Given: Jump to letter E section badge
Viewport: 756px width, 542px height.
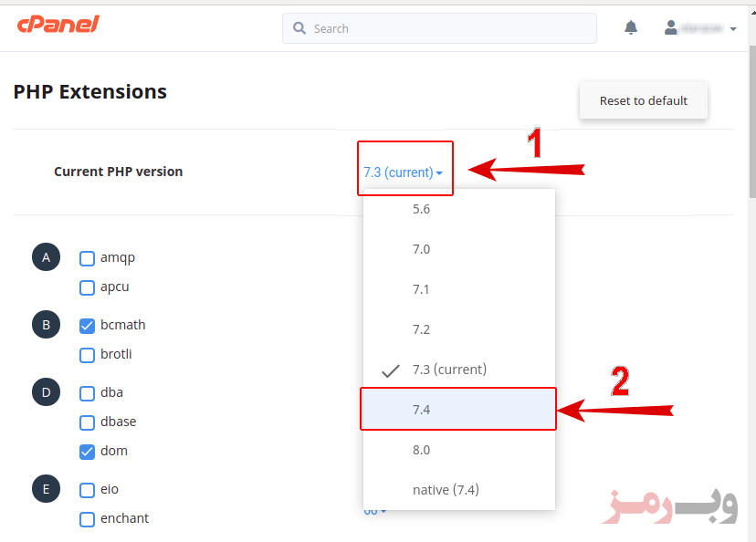Looking at the screenshot, I should [x=47, y=488].
